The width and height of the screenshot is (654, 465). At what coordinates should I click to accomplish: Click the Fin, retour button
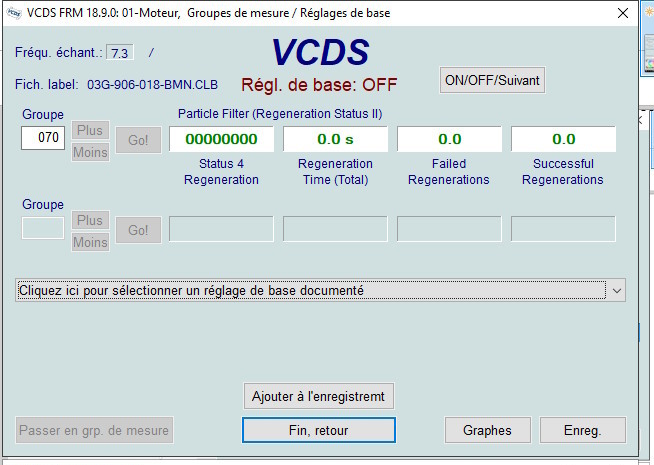point(319,430)
